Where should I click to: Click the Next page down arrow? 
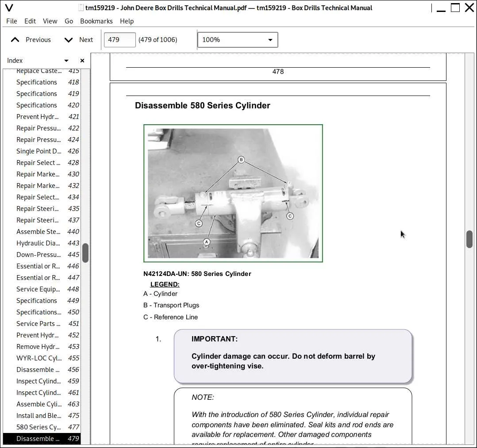(x=69, y=40)
